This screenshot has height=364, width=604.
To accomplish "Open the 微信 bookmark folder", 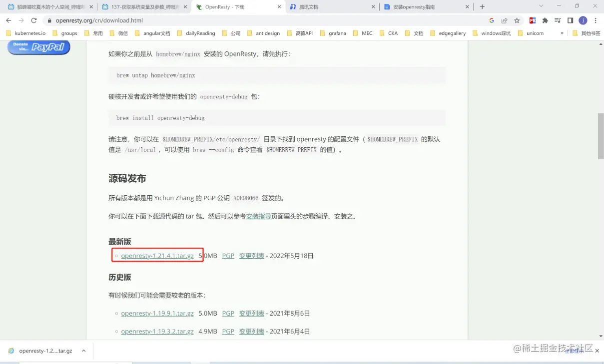I will tap(118, 33).
